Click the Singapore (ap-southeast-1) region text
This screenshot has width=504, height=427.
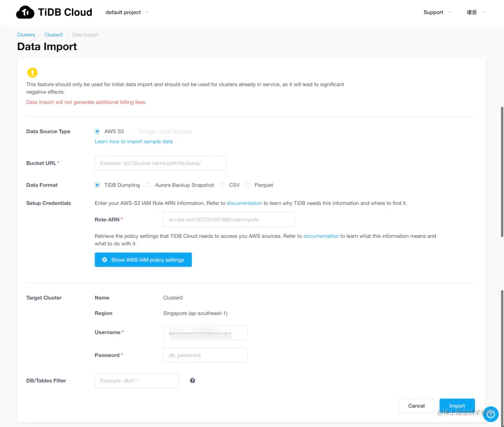pyautogui.click(x=195, y=313)
